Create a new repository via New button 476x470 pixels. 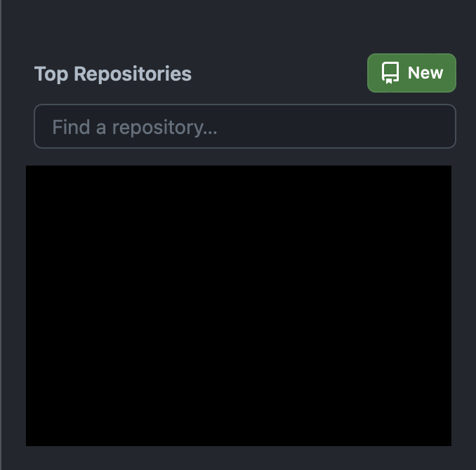click(411, 73)
